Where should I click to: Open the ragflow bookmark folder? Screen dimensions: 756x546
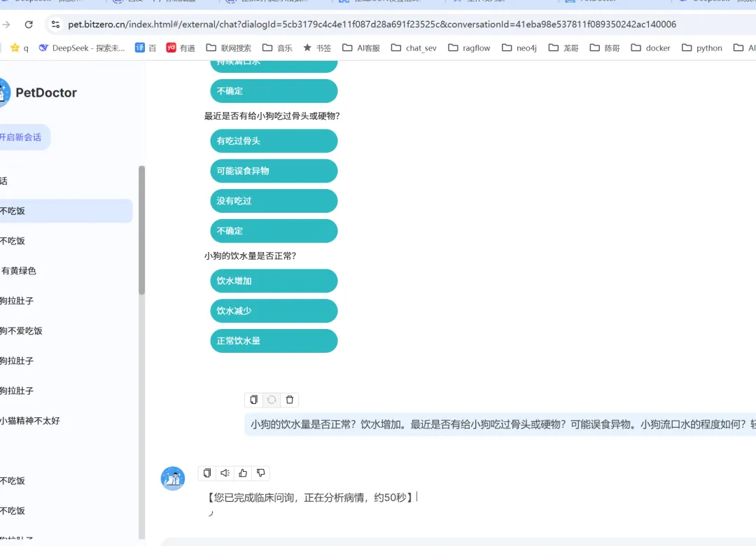469,48
